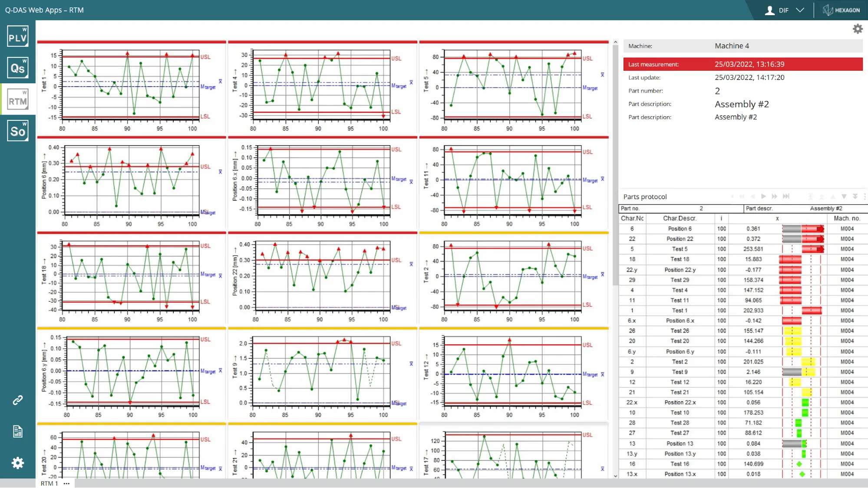868x488 pixels.
Task: Select the Test 11 control chart
Action: coord(514,184)
